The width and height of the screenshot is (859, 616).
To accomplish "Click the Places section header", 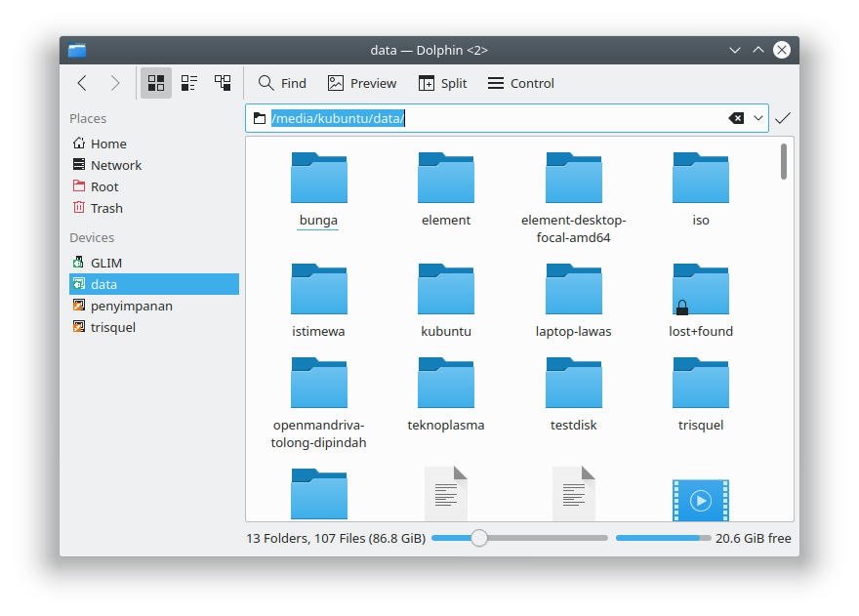I will (x=88, y=118).
